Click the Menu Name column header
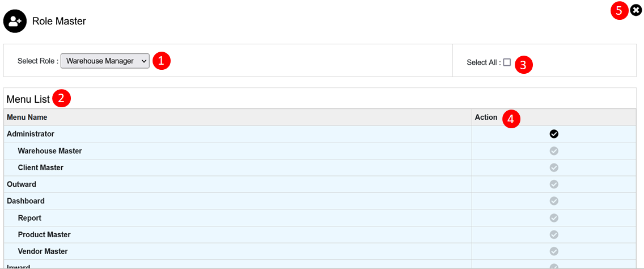The width and height of the screenshot is (644, 269). (x=27, y=117)
